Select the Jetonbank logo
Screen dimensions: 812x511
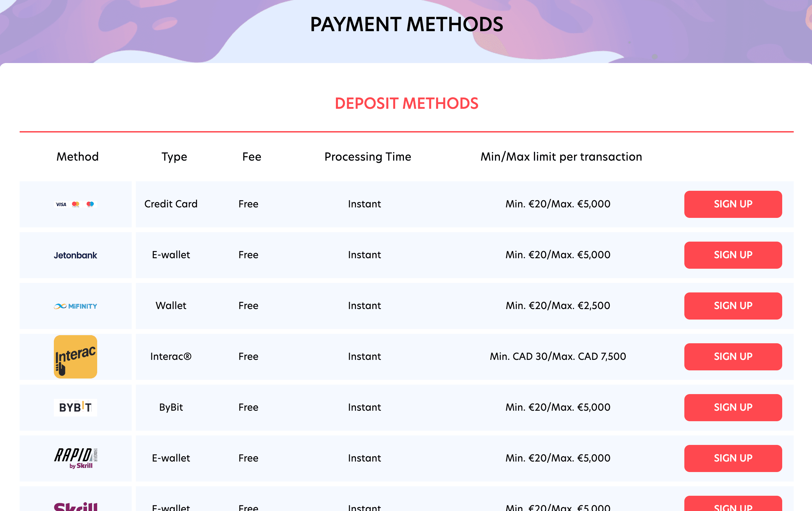click(75, 255)
